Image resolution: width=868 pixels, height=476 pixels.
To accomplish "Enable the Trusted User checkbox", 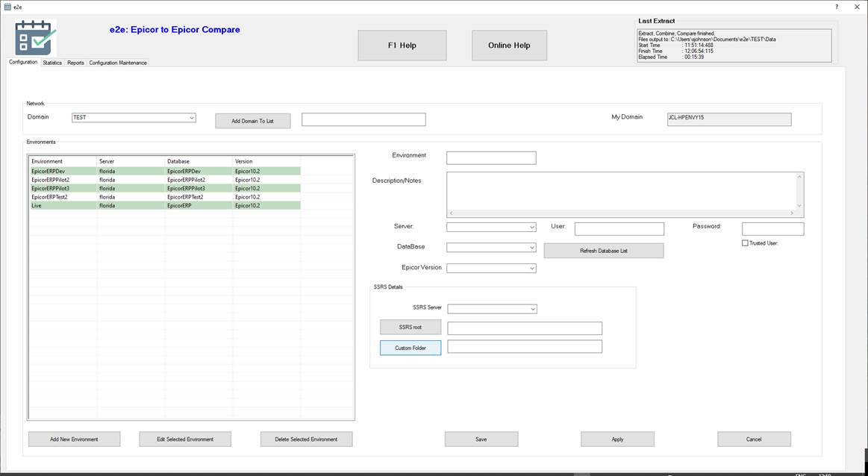I will (745, 243).
